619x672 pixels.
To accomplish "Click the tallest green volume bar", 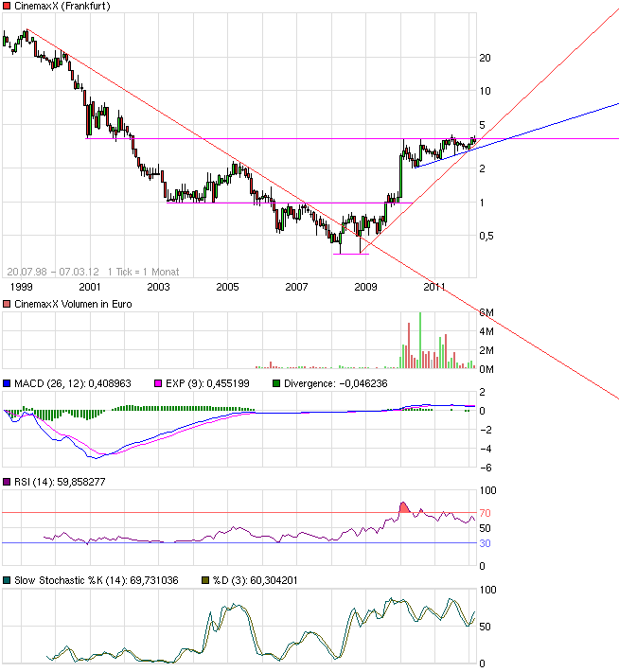I will [419, 339].
